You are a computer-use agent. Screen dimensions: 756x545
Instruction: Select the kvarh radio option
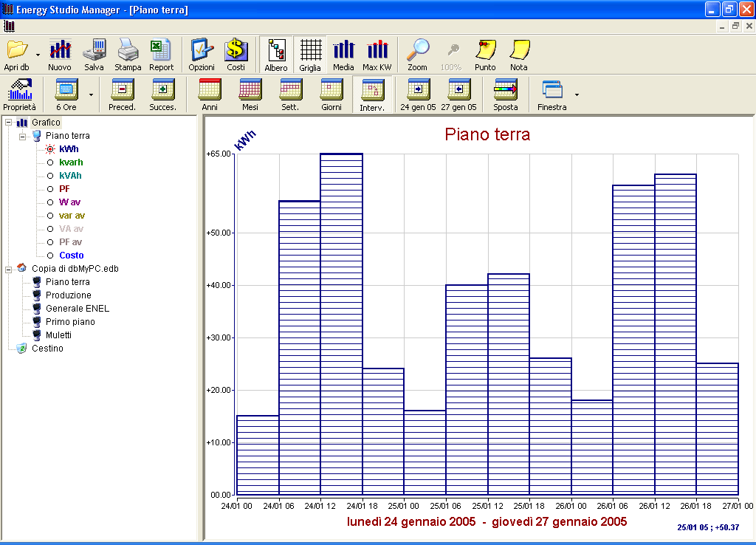pos(50,162)
